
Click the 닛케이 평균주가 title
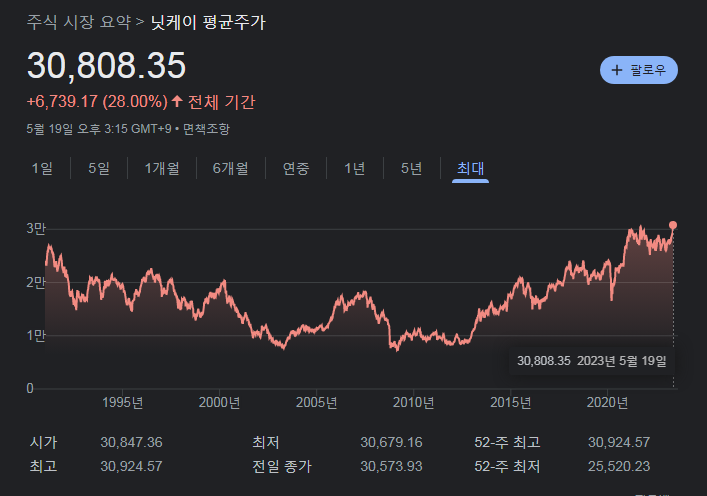point(208,22)
